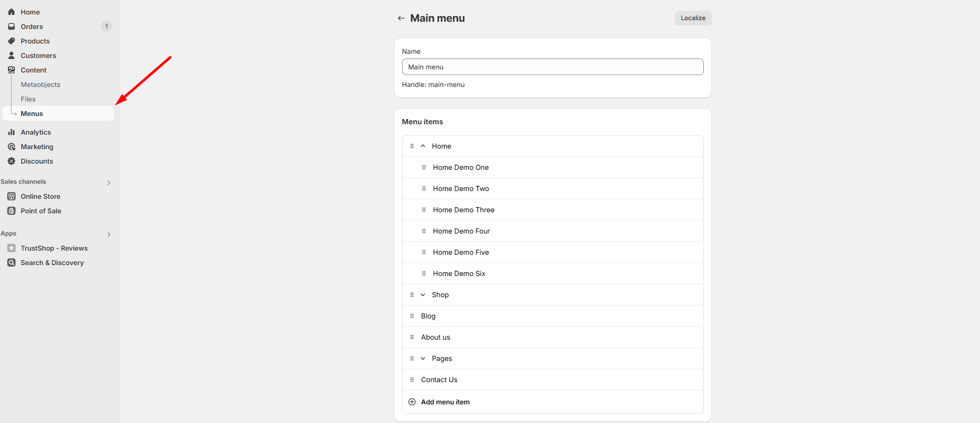
Task: Click the Localize button
Action: (x=693, y=18)
